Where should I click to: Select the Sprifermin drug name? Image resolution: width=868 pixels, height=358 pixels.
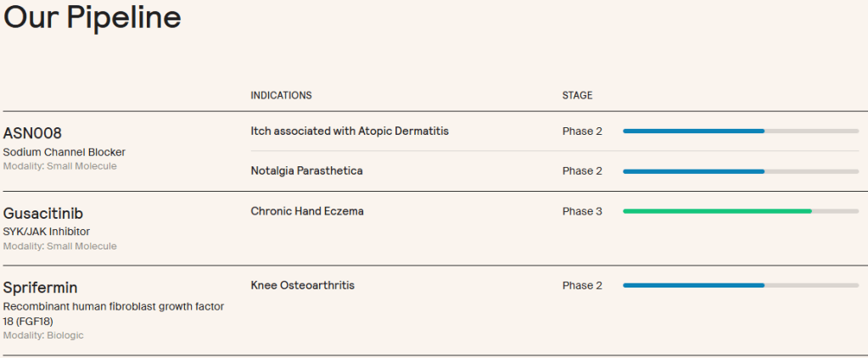[41, 288]
